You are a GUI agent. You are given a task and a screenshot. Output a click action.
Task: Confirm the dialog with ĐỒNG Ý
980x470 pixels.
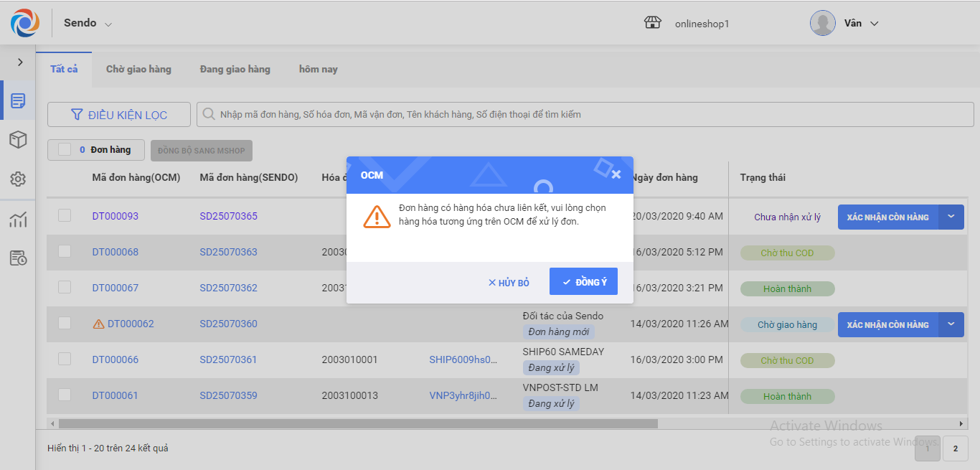point(583,282)
